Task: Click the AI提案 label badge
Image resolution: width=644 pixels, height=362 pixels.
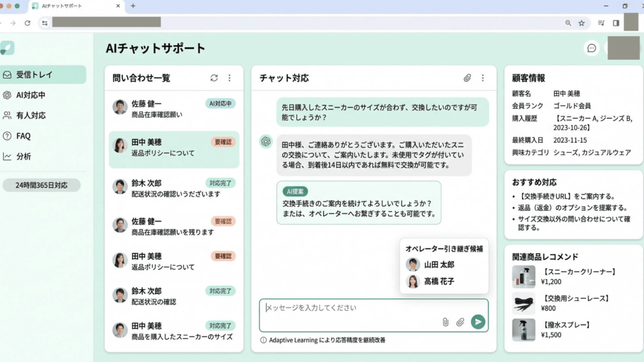Action: click(295, 191)
